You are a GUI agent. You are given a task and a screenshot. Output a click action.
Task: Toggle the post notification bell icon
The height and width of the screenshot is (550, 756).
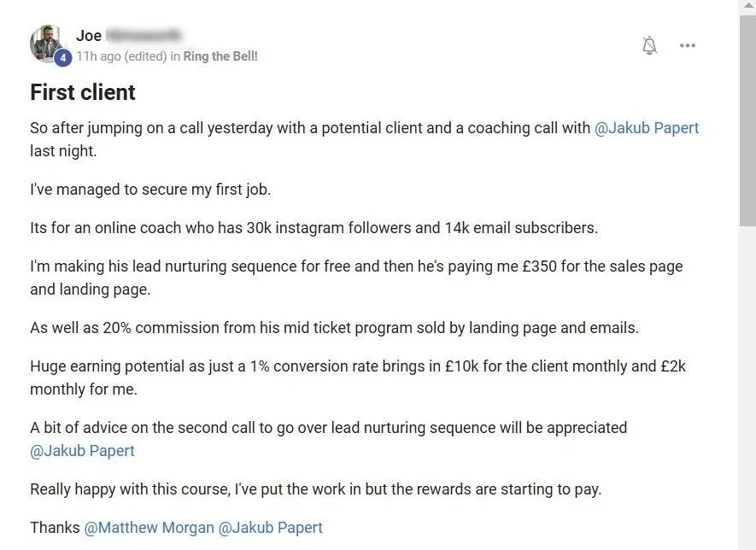tap(649, 45)
